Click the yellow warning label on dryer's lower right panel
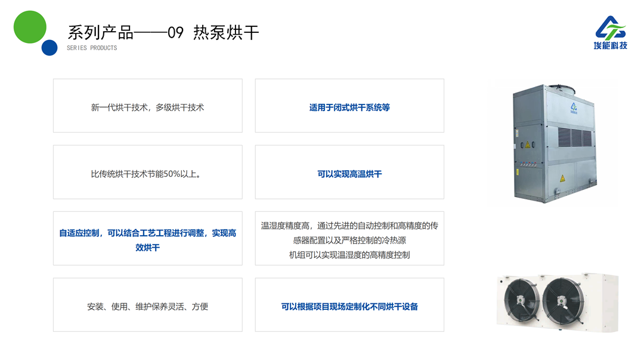644x363 pixels. (x=561, y=178)
